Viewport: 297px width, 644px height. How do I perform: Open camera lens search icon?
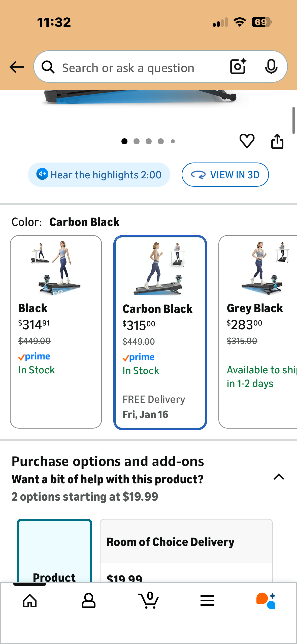pyautogui.click(x=238, y=67)
